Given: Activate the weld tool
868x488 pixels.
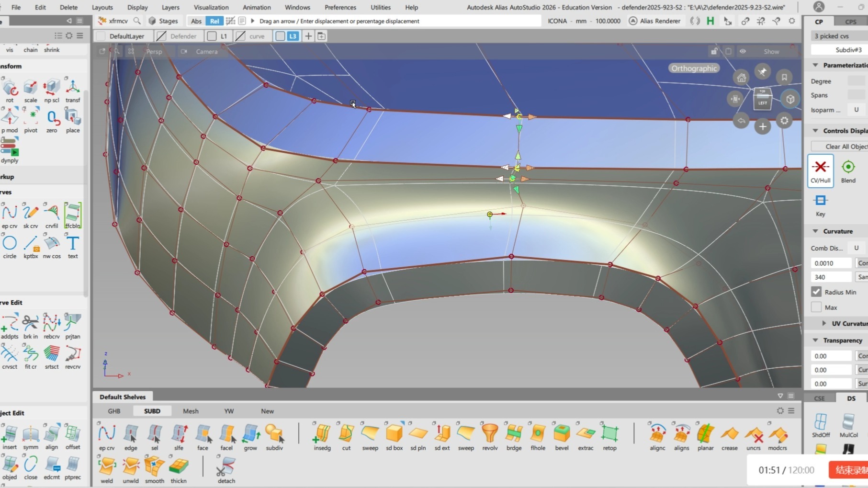Looking at the screenshot, I should tap(107, 467).
